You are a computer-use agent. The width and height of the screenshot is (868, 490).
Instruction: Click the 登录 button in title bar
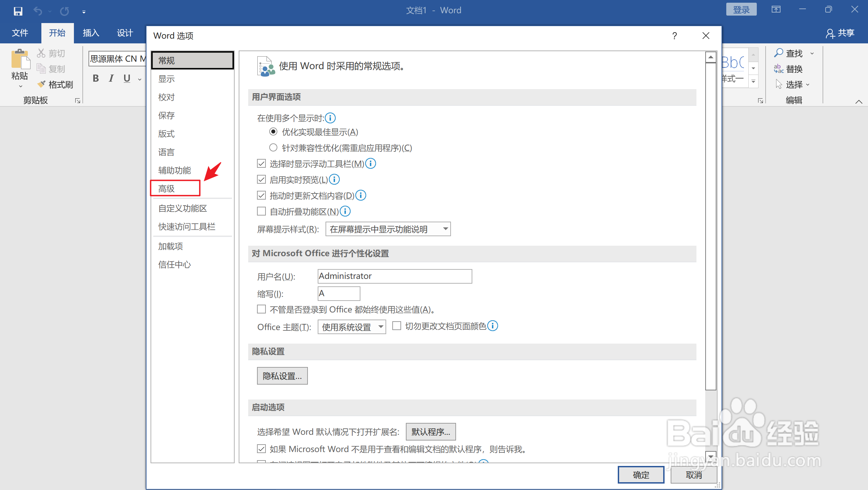(x=741, y=9)
